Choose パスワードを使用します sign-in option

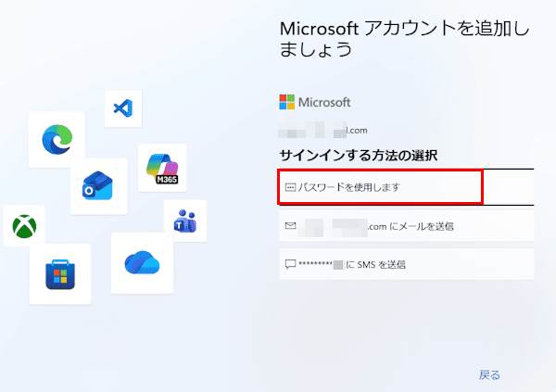click(x=407, y=187)
